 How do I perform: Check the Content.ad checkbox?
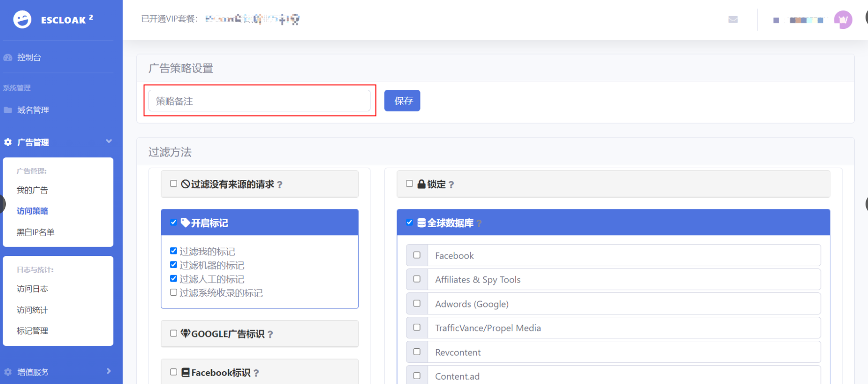[417, 376]
